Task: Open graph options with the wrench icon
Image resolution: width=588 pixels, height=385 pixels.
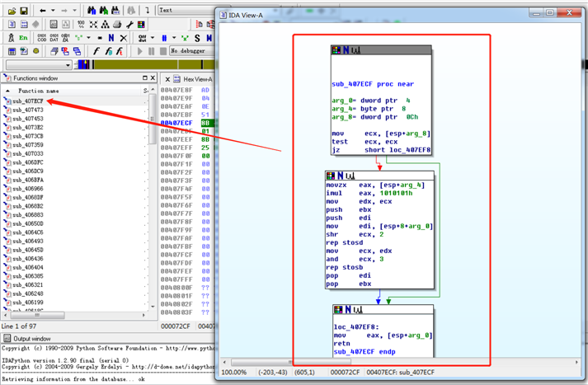Action: (129, 25)
